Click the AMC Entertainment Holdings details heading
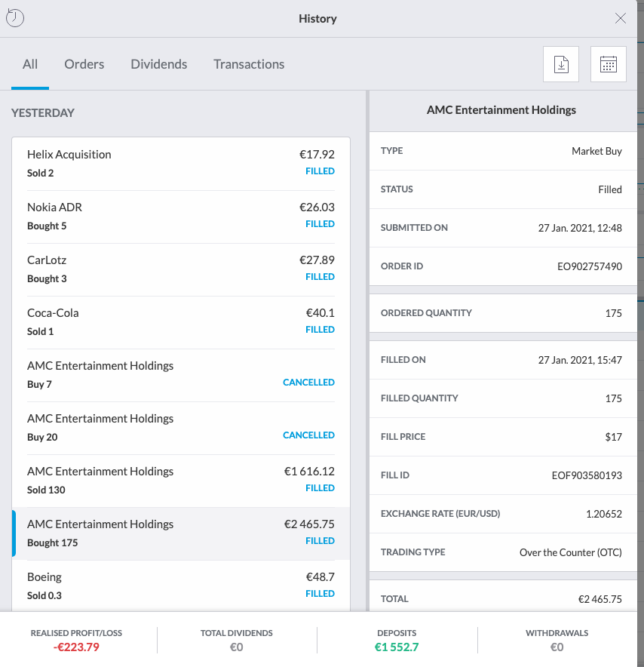Viewport: 644px width, 667px height. pyautogui.click(x=501, y=109)
